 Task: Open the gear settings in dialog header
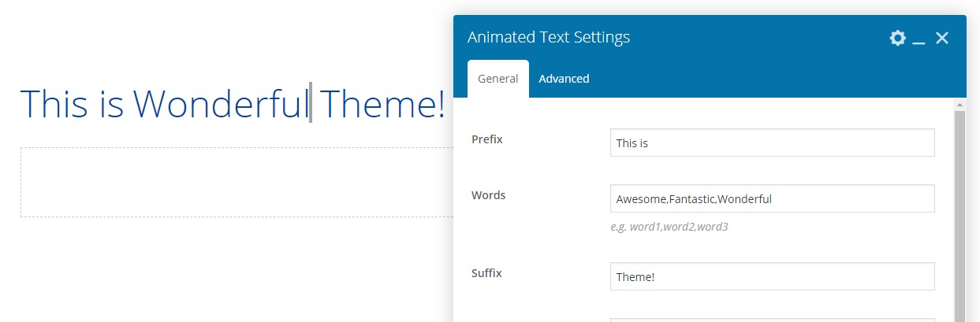[897, 38]
